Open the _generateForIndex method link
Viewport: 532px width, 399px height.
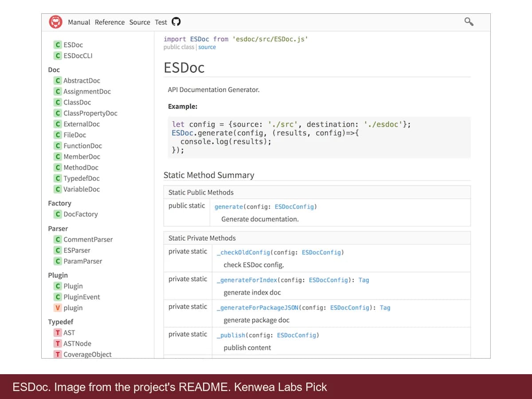pyautogui.click(x=247, y=280)
